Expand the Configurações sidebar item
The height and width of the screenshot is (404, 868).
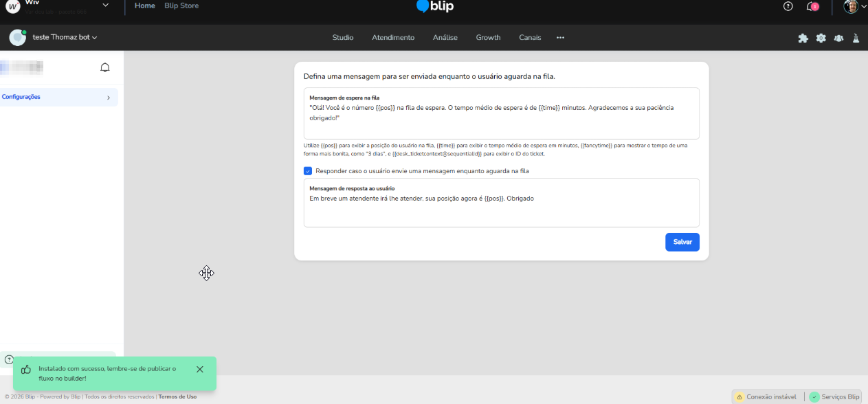(x=59, y=97)
